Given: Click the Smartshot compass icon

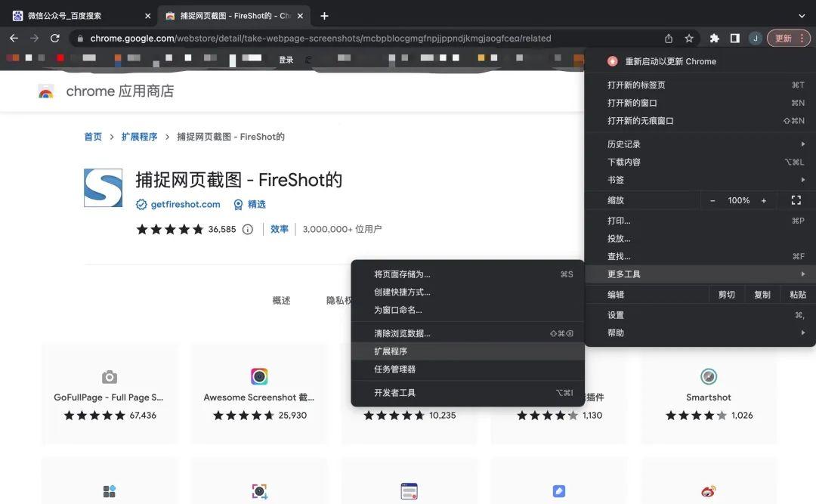Looking at the screenshot, I should coord(709,376).
